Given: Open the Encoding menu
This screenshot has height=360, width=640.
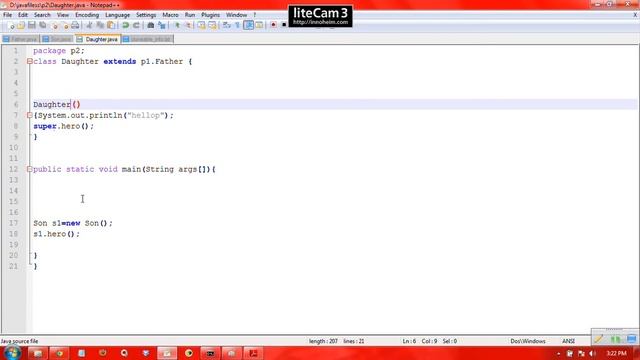Looking at the screenshot, I should (87, 15).
